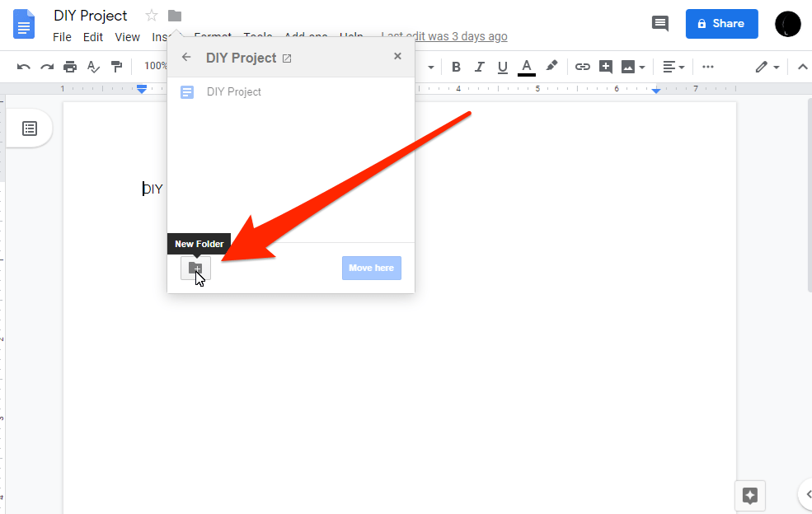
Task: Click the blue Share button
Action: [x=722, y=23]
